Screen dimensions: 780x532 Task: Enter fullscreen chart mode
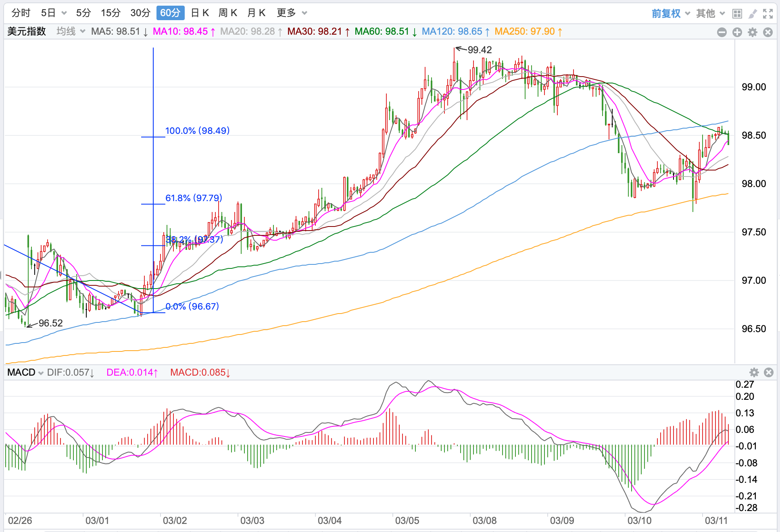(x=768, y=14)
